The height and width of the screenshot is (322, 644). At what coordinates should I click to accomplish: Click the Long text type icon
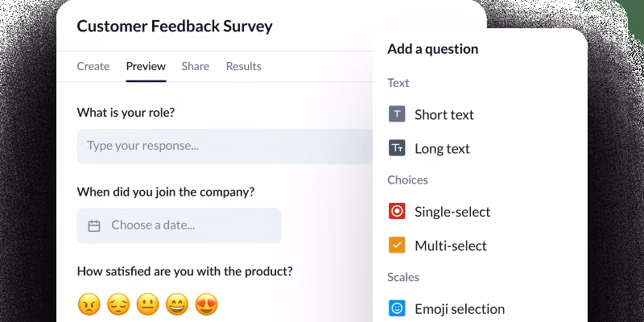tap(397, 148)
